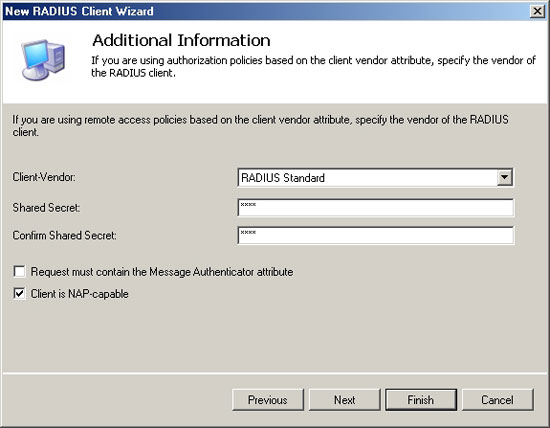Screen dimensions: 550x428
Task: Click the Next button
Action: click(x=344, y=400)
